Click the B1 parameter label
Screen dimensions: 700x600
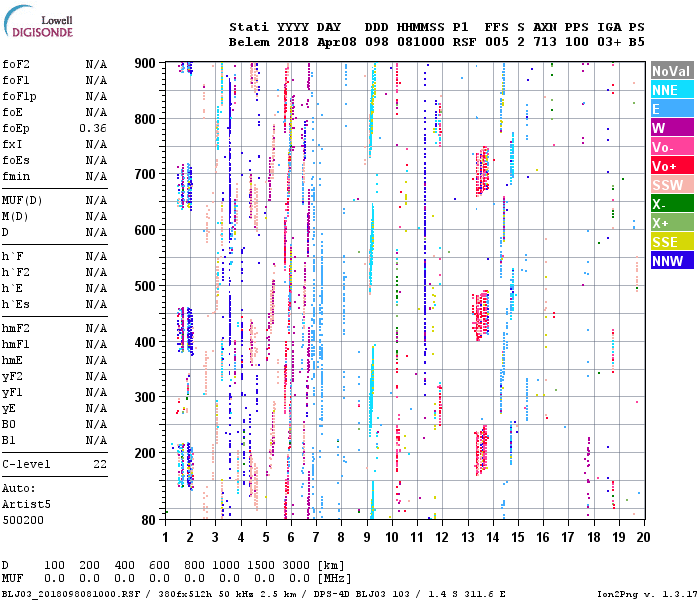pyautogui.click(x=9, y=441)
